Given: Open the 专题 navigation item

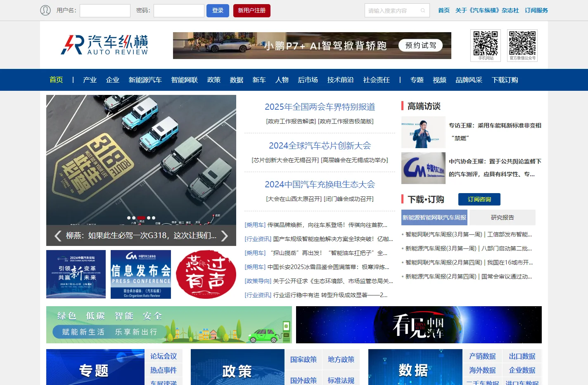Looking at the screenshot, I should 417,80.
